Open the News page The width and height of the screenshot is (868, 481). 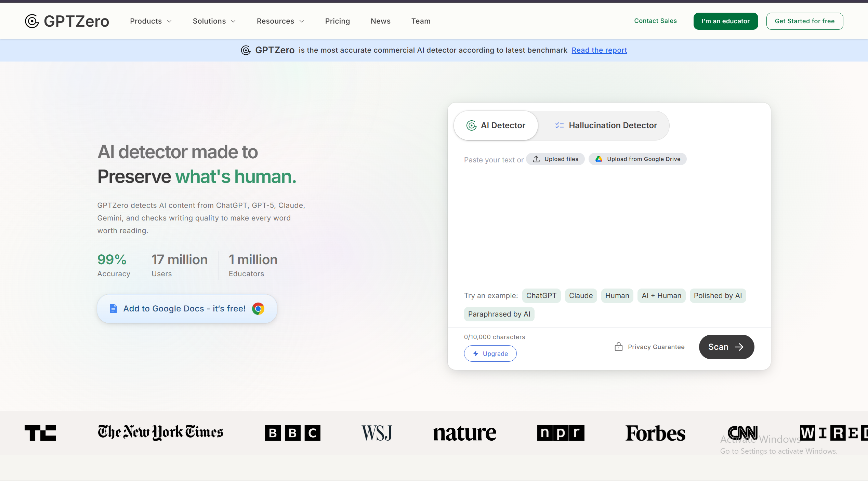coord(380,21)
